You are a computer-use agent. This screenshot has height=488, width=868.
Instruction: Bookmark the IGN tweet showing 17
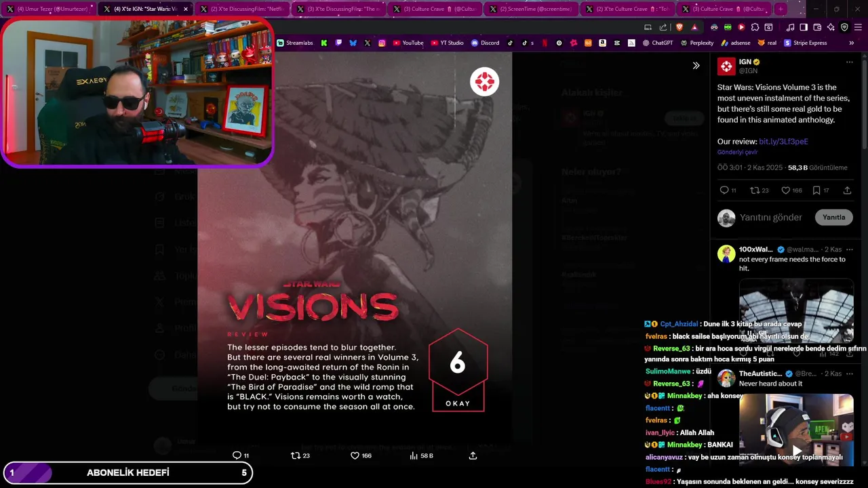pos(816,190)
